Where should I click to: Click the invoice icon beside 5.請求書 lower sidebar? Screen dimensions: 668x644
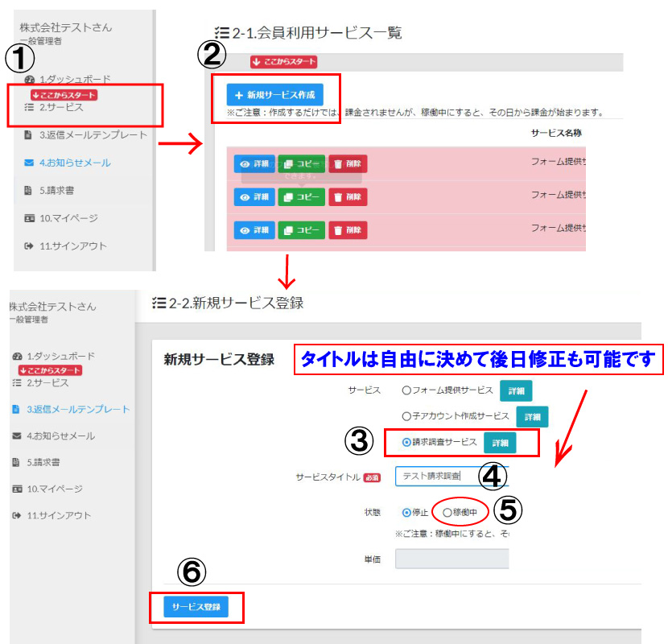tap(16, 462)
